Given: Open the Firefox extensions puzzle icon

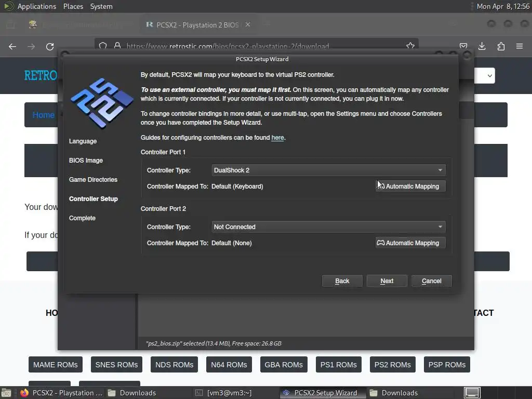Looking at the screenshot, I should click(x=501, y=46).
